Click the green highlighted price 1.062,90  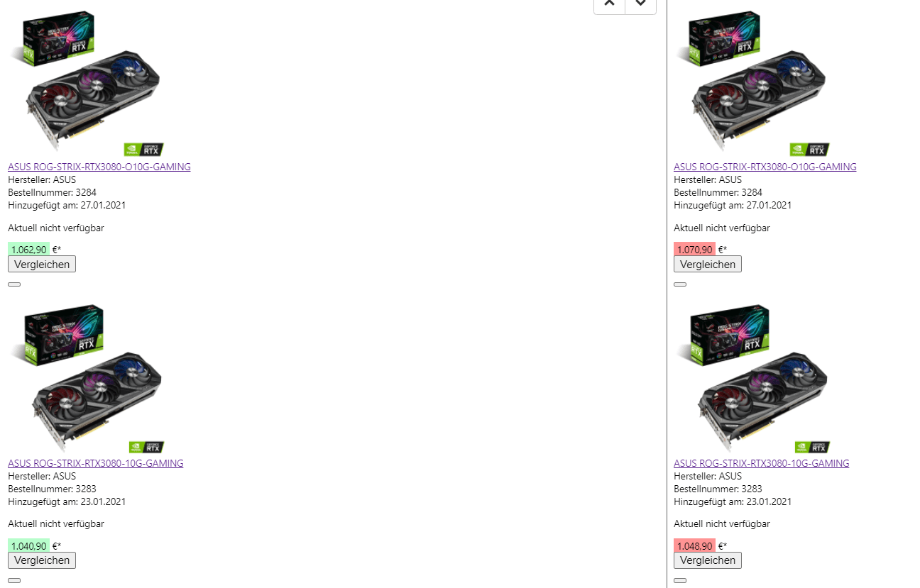click(x=29, y=250)
